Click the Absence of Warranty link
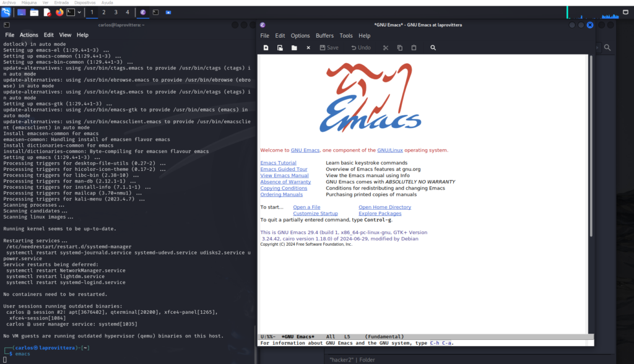The width and height of the screenshot is (634, 364). pos(285,182)
